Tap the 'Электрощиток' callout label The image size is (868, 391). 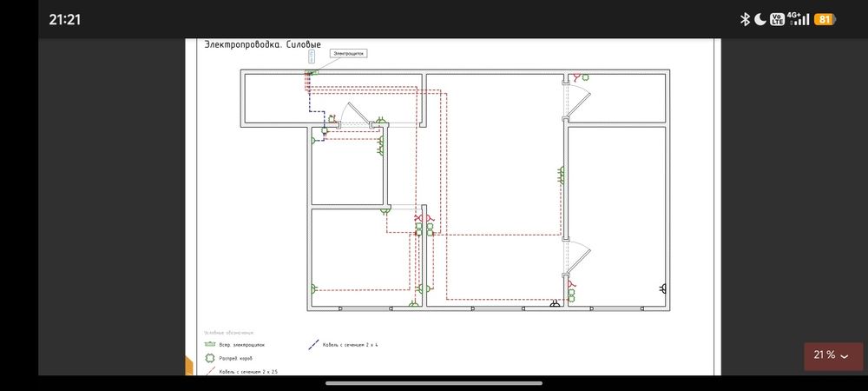349,53
